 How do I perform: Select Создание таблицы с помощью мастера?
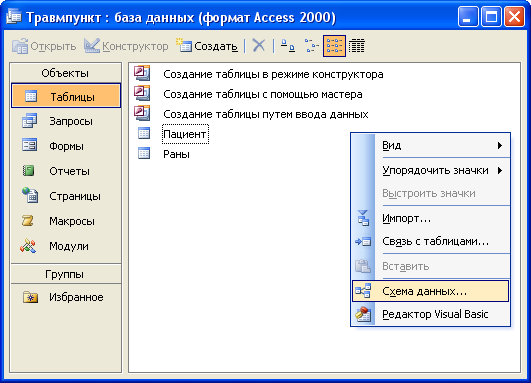point(262,94)
